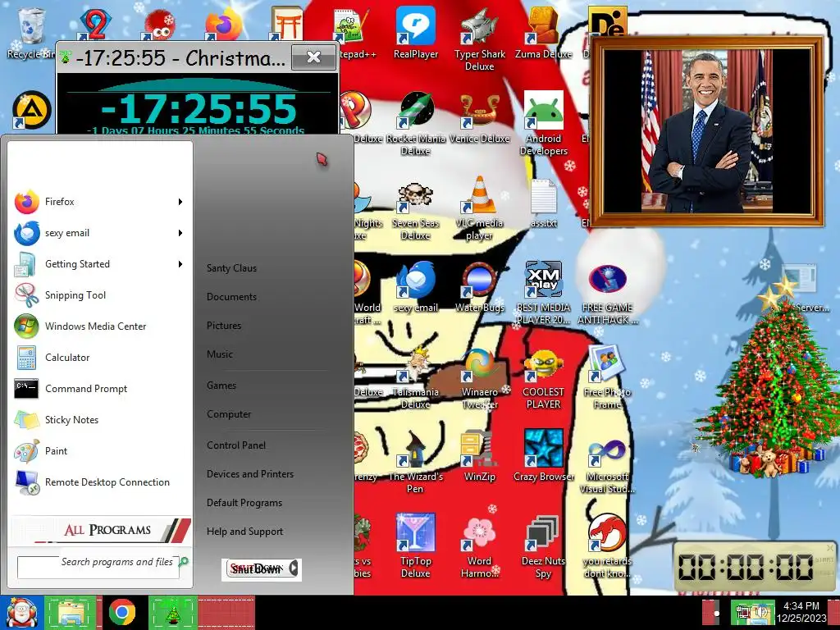Viewport: 840px width, 630px height.
Task: Close the Christmas countdown window
Action: [x=313, y=57]
